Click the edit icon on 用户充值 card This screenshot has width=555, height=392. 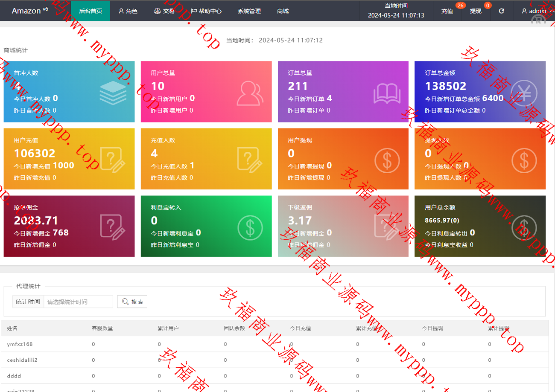tap(113, 160)
